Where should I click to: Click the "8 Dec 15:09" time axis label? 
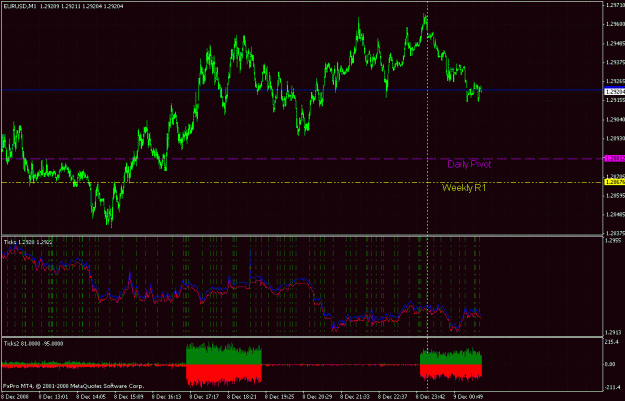[129, 397]
